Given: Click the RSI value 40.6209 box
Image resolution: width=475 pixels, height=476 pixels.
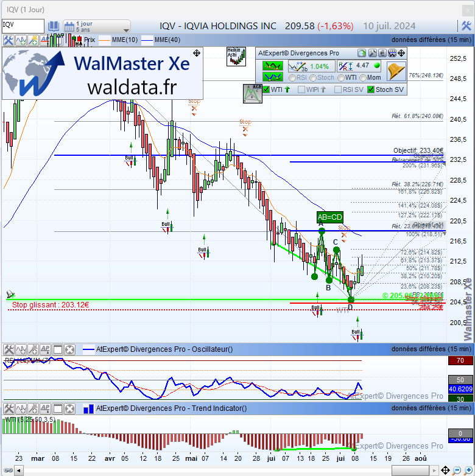Looking at the screenshot, I should click(460, 389).
